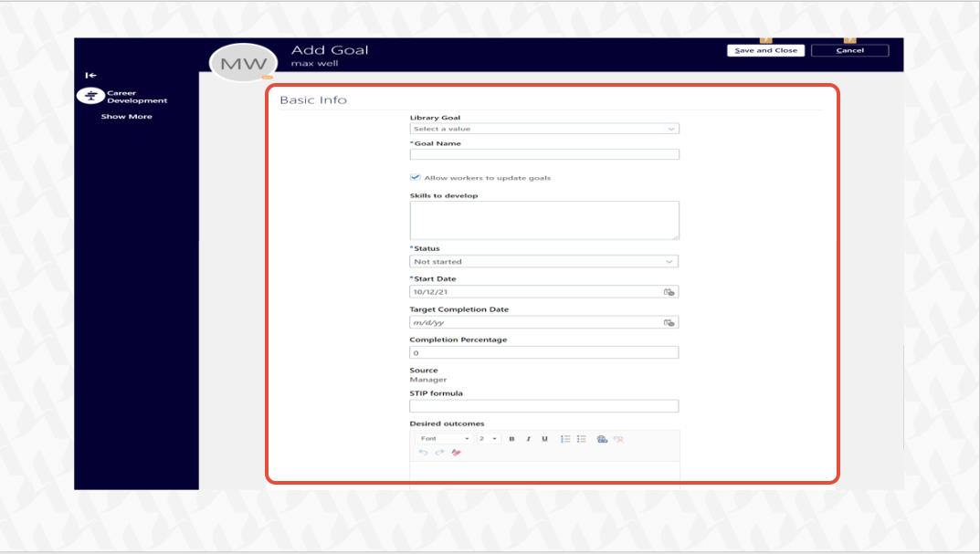Click Show More in sidebar

(x=126, y=116)
